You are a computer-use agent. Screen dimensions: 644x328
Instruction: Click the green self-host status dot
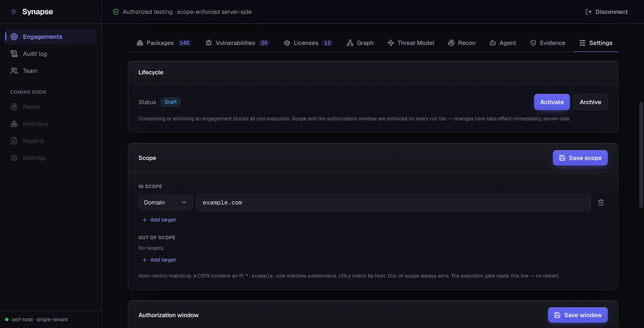(7, 320)
